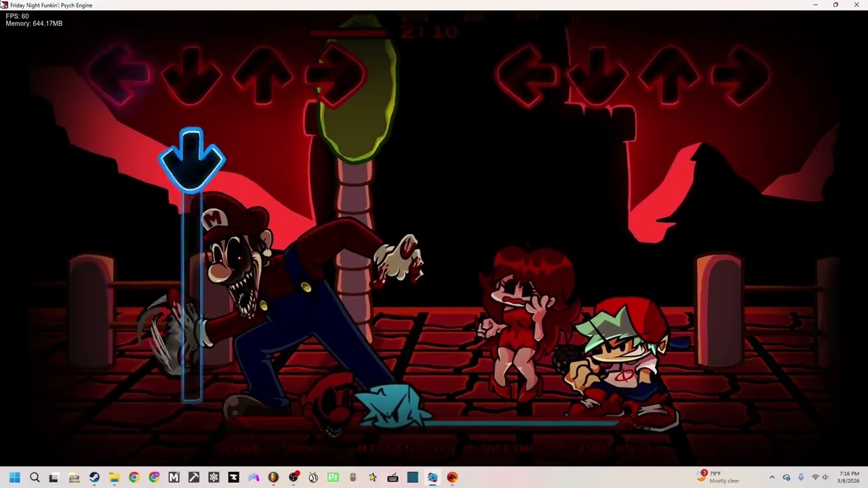
Task: Open the teal square app in taskbar
Action: point(412,477)
